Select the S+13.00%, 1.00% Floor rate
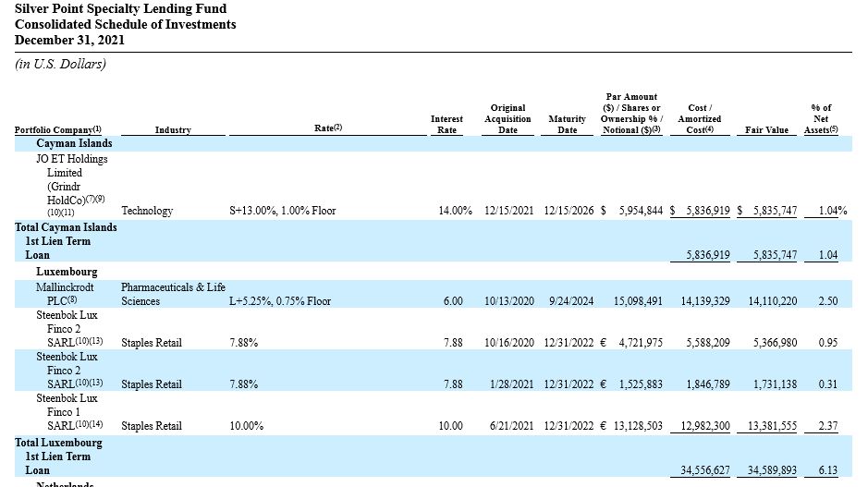 282,211
